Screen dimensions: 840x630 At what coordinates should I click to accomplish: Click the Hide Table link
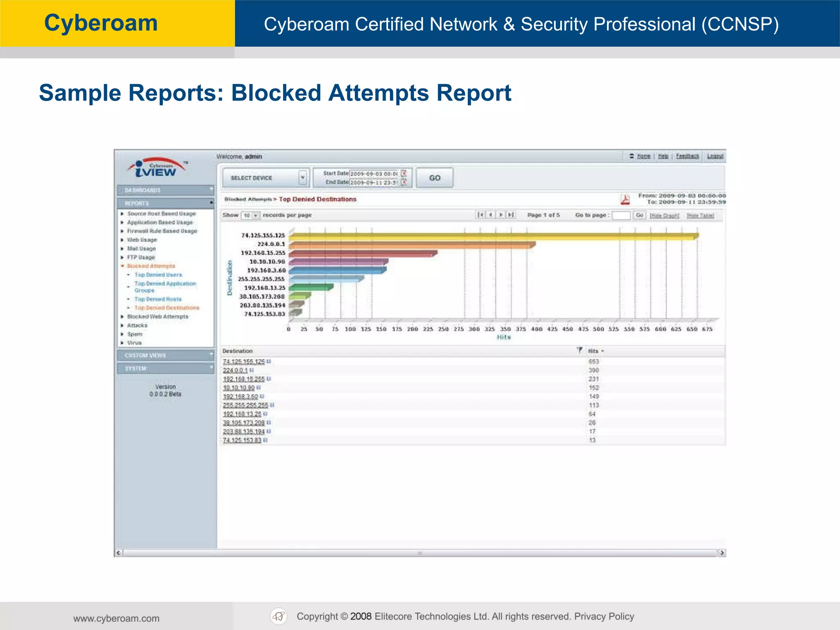pos(701,215)
